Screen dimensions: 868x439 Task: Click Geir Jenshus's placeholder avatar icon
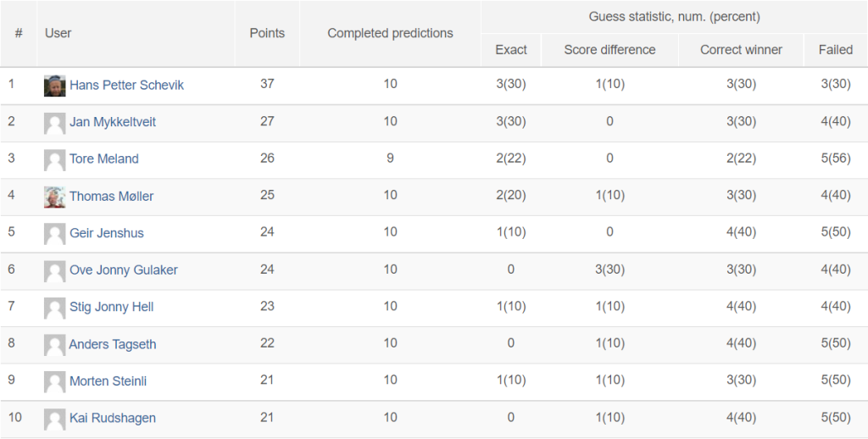click(x=55, y=234)
